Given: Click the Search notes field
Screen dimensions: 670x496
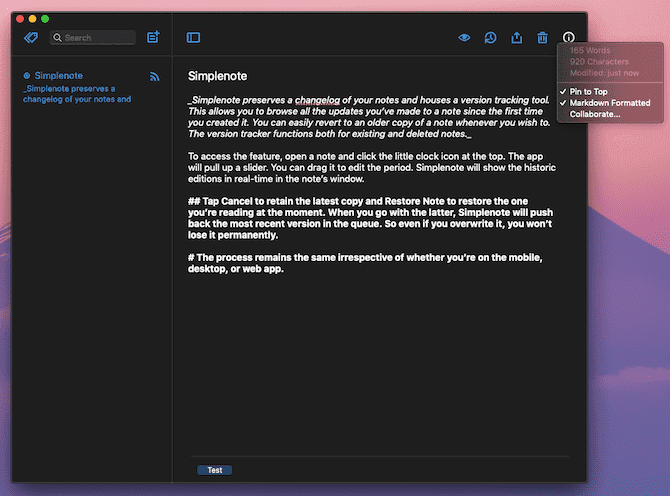Looking at the screenshot, I should pos(93,38).
